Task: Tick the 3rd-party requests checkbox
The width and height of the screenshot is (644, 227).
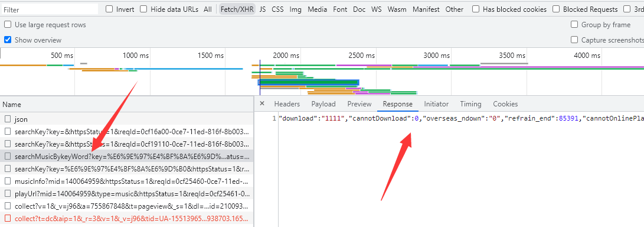Action: tap(627, 9)
